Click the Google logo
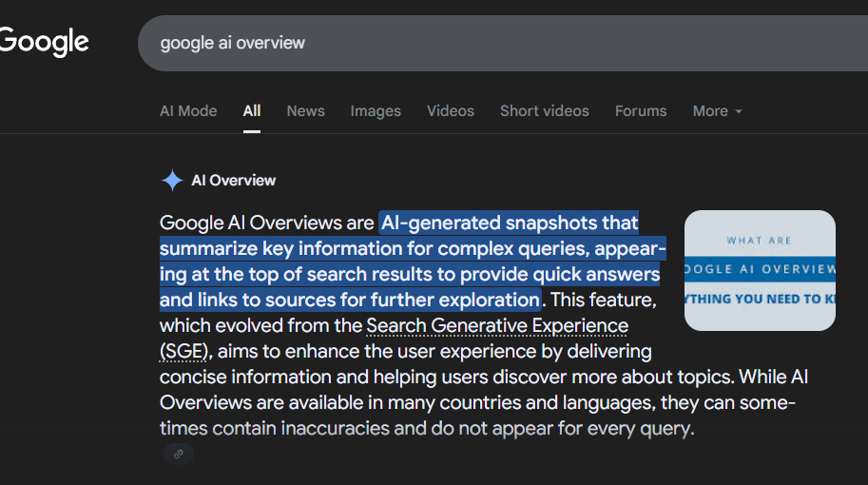The image size is (868, 485). 43,42
